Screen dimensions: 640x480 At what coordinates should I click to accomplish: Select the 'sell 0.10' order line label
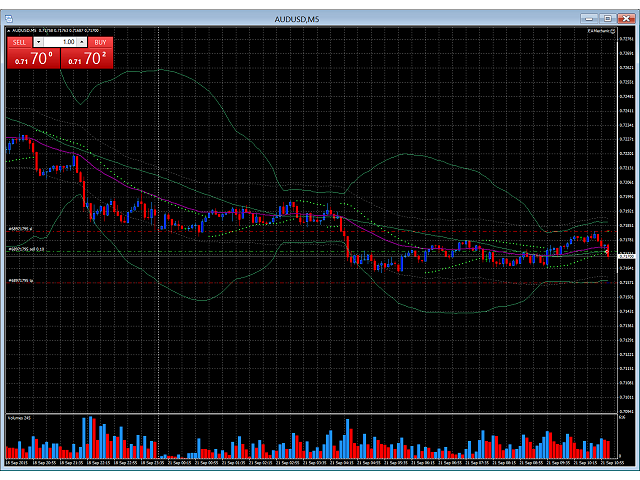click(x=26, y=249)
